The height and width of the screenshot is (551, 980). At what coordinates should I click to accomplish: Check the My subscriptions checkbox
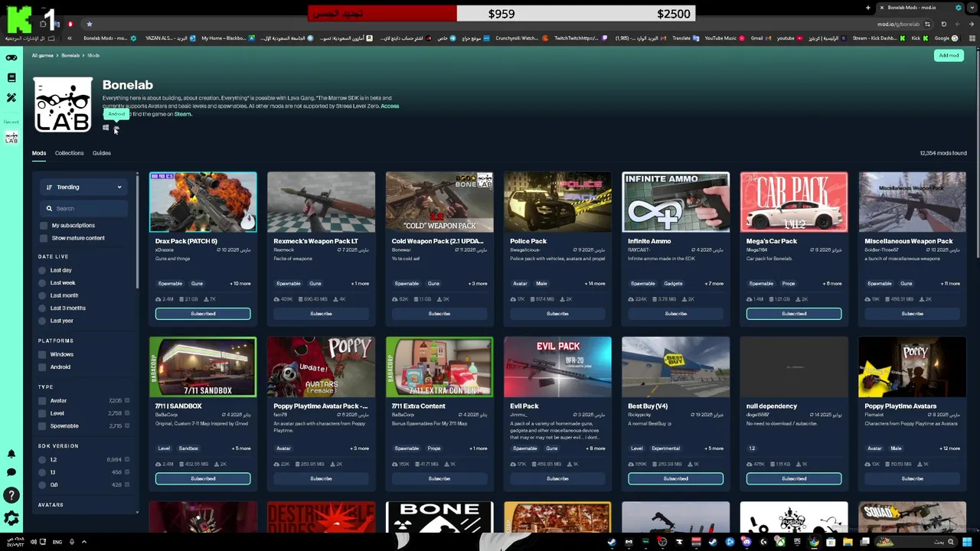coord(44,226)
